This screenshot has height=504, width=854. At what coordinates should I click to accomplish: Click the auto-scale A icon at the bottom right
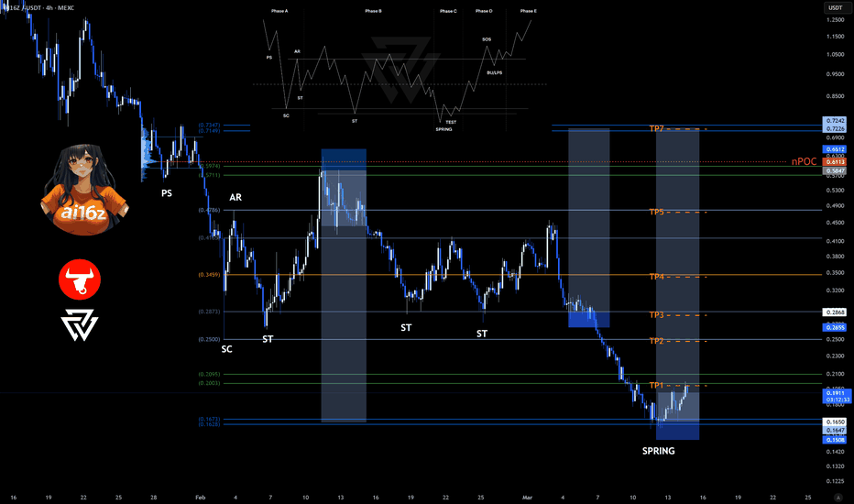tap(838, 498)
